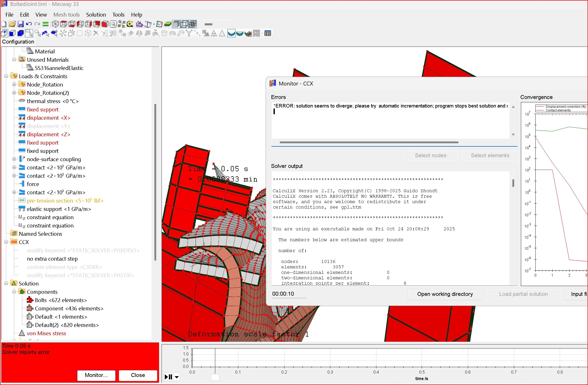Click the Undo arrow icon
Image resolution: width=588 pixels, height=385 pixels.
coord(29,24)
